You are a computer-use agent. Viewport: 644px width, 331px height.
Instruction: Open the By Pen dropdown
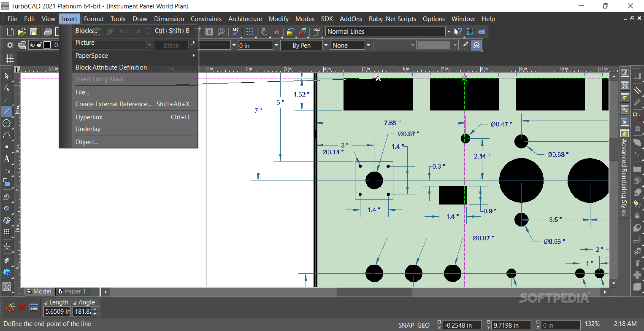pos(325,45)
